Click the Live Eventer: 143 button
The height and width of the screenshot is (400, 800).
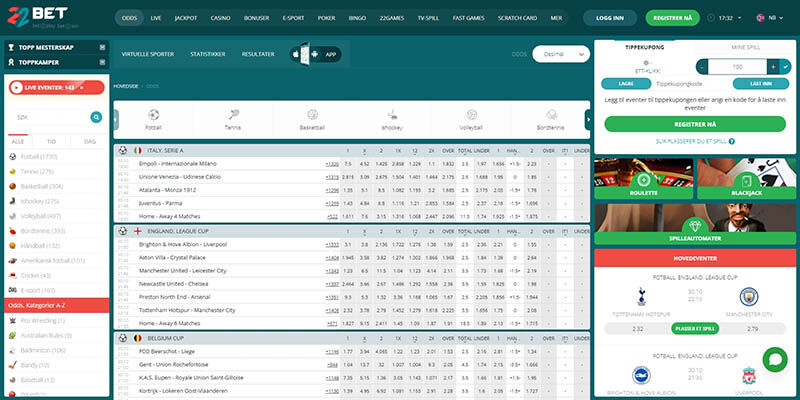(56, 88)
